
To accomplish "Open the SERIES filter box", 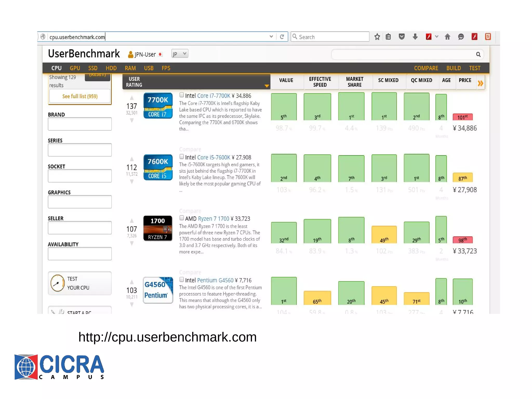I will 80,150.
